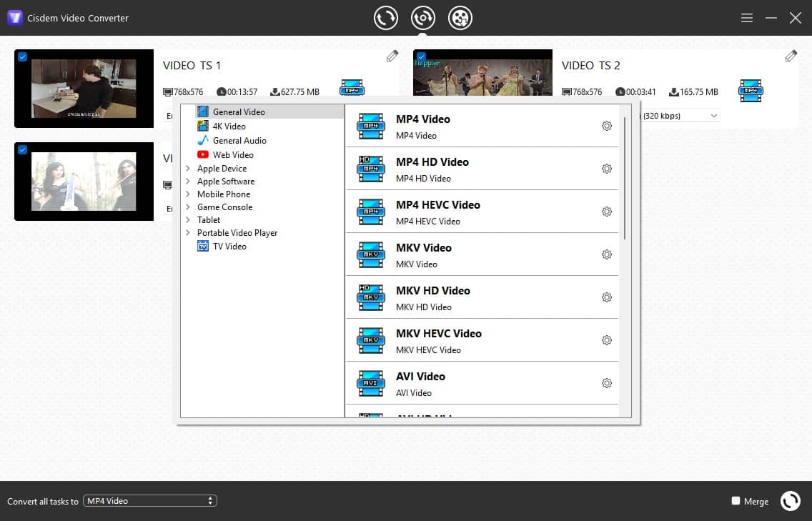Uncheck the third video's thumbnail checkbox

tap(22, 149)
